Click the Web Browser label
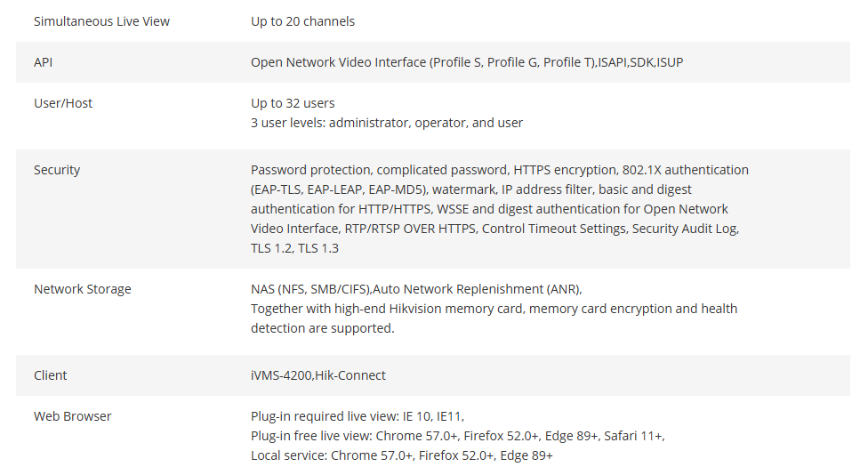The width and height of the screenshot is (868, 475). tap(73, 416)
